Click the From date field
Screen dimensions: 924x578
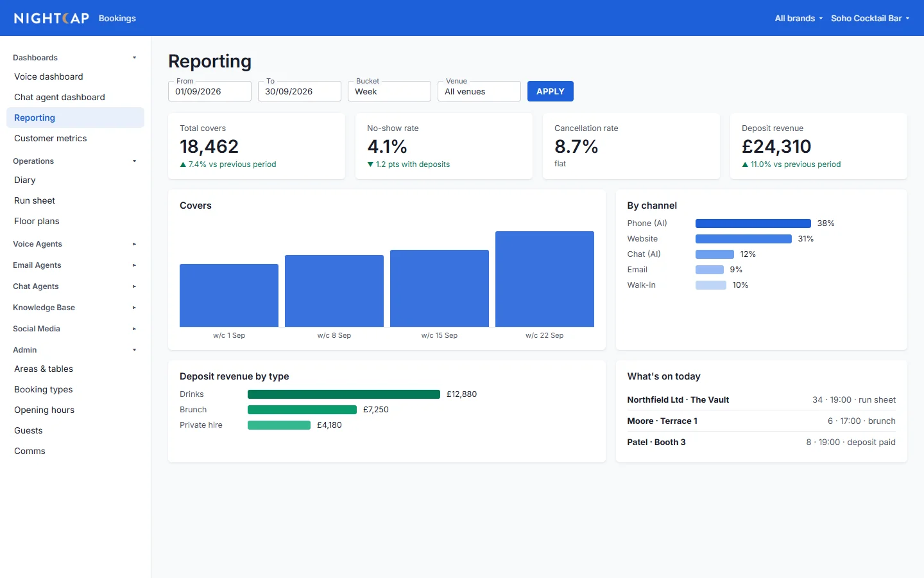pyautogui.click(x=210, y=91)
